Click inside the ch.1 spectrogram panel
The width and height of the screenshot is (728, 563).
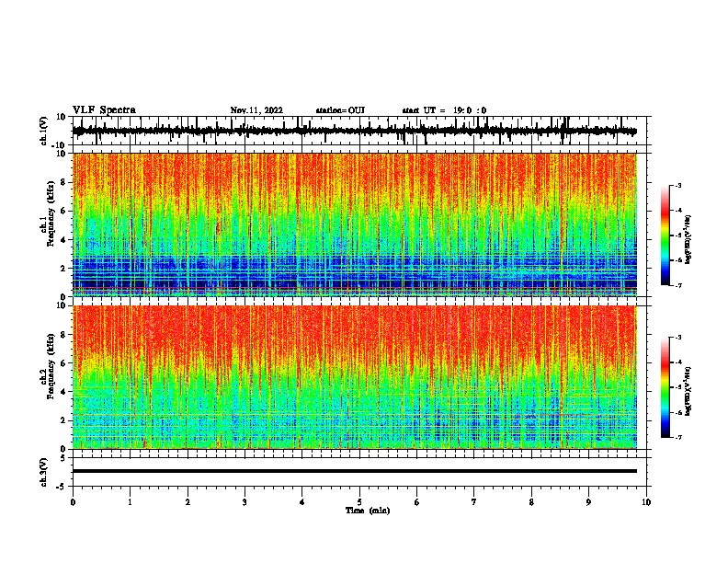[355, 224]
